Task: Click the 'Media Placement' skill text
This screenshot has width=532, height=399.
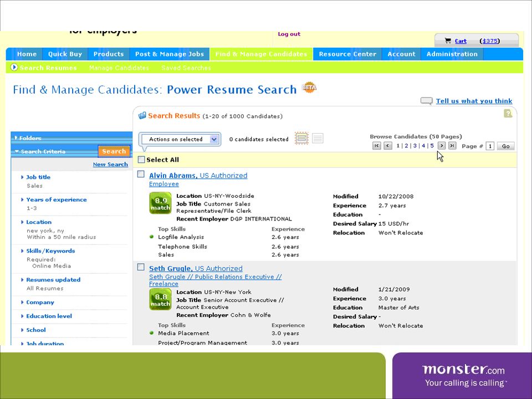Action: (x=183, y=333)
